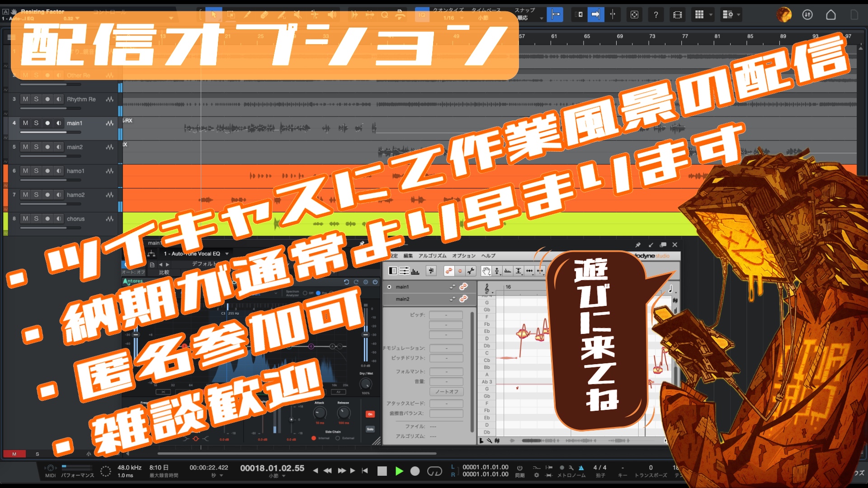This screenshot has width=868, height=488.
Task: Click the Record button in transport
Action: click(415, 471)
